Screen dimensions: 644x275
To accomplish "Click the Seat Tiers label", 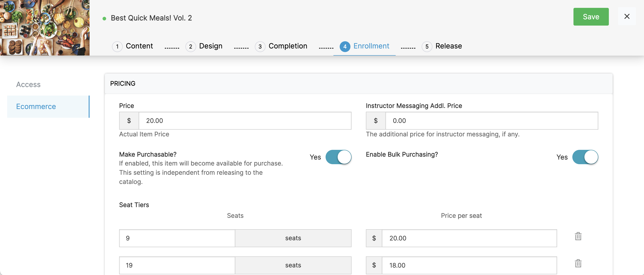I will click(x=134, y=205).
